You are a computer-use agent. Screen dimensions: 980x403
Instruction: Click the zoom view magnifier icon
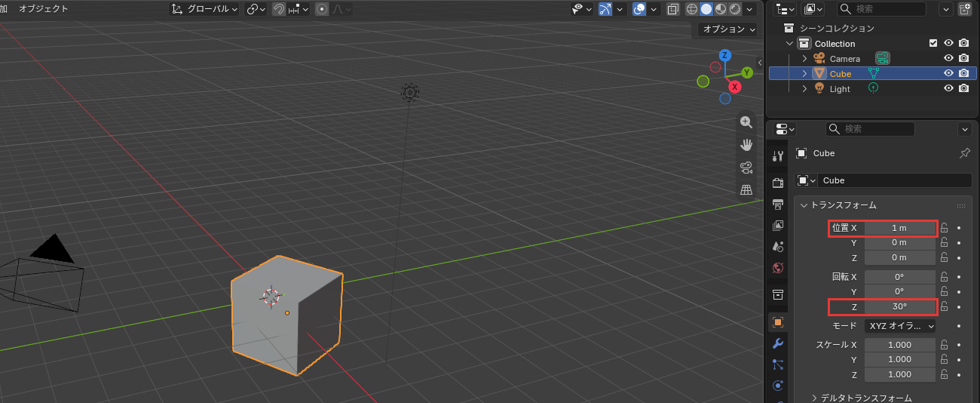[x=746, y=123]
